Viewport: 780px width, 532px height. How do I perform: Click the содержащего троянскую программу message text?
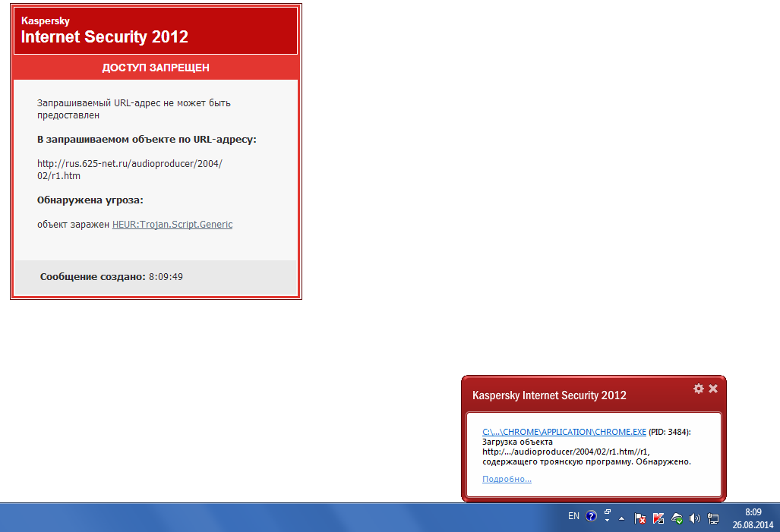tap(586, 461)
